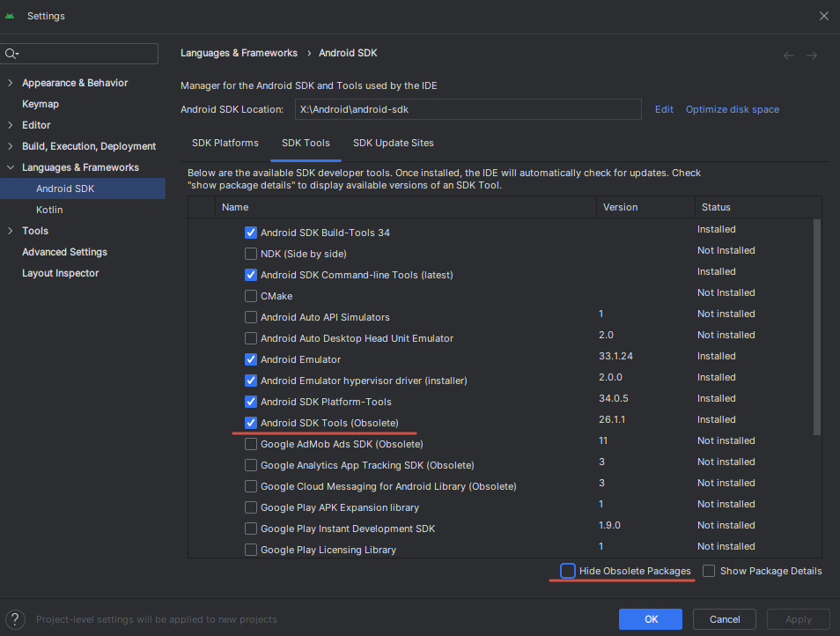
Task: Expand Appearance & Behavior section
Action: click(11, 83)
